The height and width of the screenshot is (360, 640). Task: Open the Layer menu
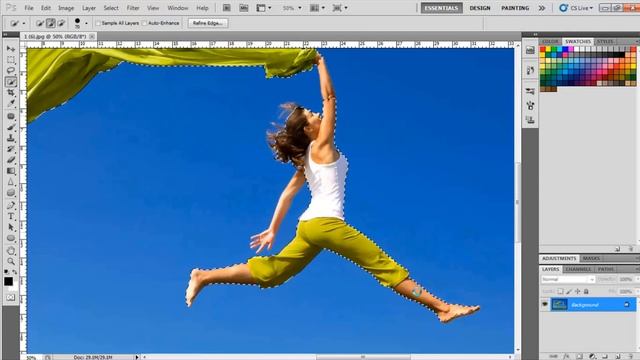click(89, 8)
